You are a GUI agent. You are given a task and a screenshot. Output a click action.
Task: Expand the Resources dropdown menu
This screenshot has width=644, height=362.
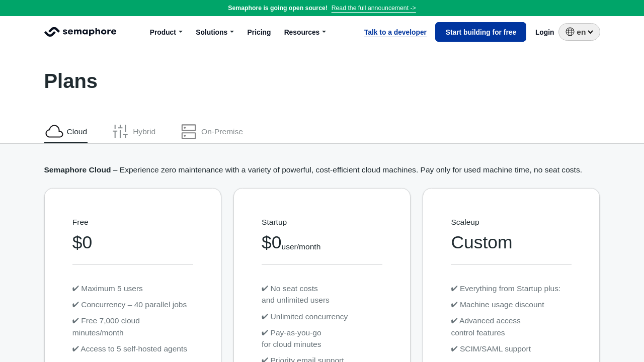305,32
